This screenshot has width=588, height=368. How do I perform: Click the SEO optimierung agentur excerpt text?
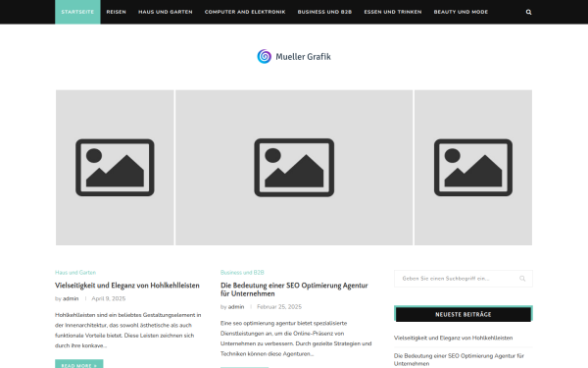(296, 339)
